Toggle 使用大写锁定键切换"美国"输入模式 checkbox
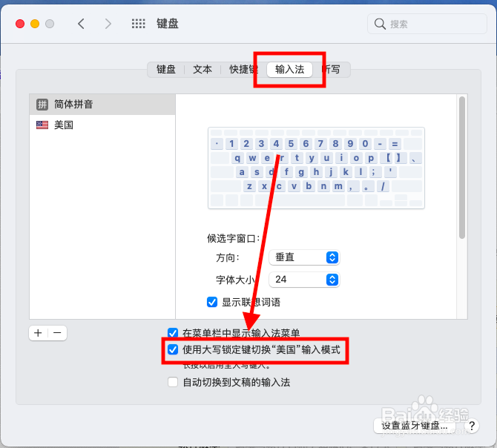The width and height of the screenshot is (497, 448). click(x=173, y=349)
